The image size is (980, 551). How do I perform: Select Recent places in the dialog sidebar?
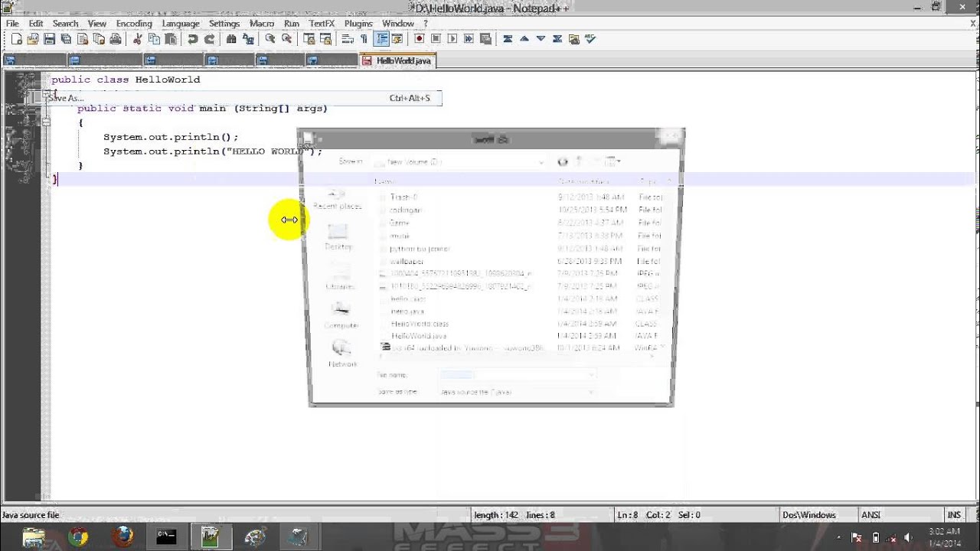pyautogui.click(x=337, y=199)
